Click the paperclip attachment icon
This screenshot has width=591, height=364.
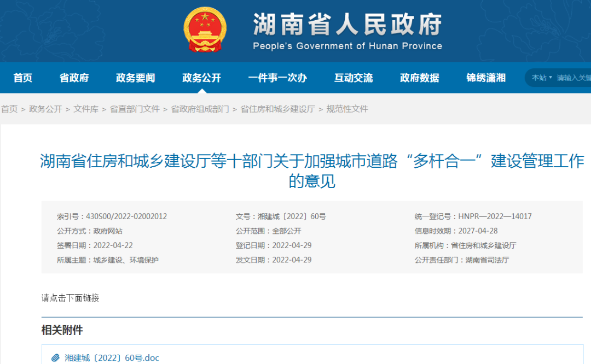[x=55, y=357]
